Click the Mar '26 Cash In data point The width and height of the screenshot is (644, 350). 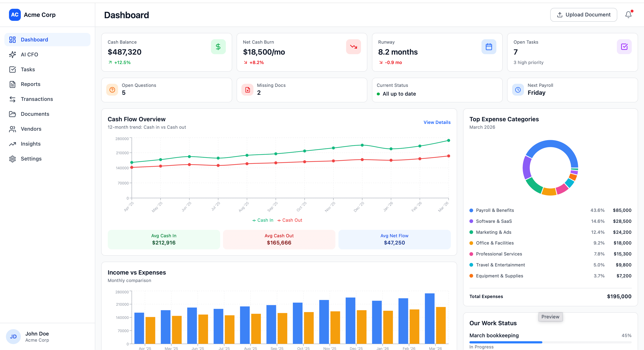[449, 140]
